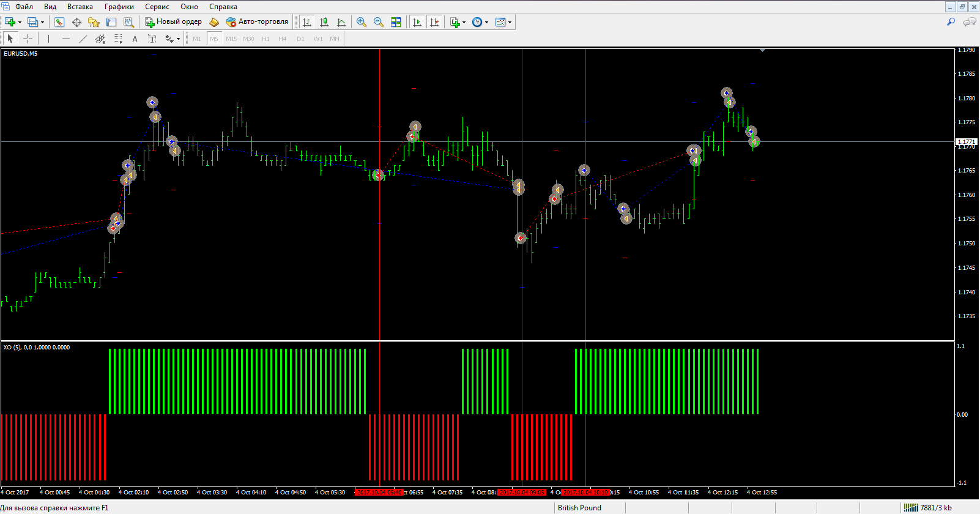This screenshot has width=980, height=514.
Task: Expand the Profiles dropdown arrow
Action: pyautogui.click(x=42, y=22)
